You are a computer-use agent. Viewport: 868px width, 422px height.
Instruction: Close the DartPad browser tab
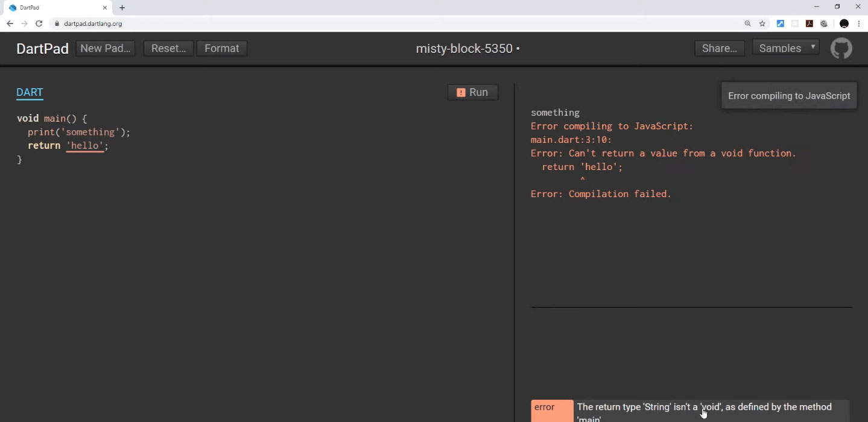(x=104, y=8)
